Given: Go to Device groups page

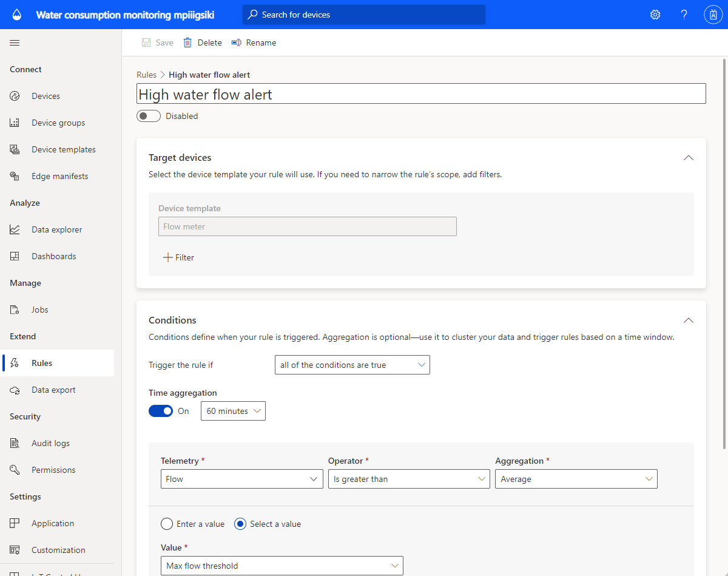Looking at the screenshot, I should 58,123.
